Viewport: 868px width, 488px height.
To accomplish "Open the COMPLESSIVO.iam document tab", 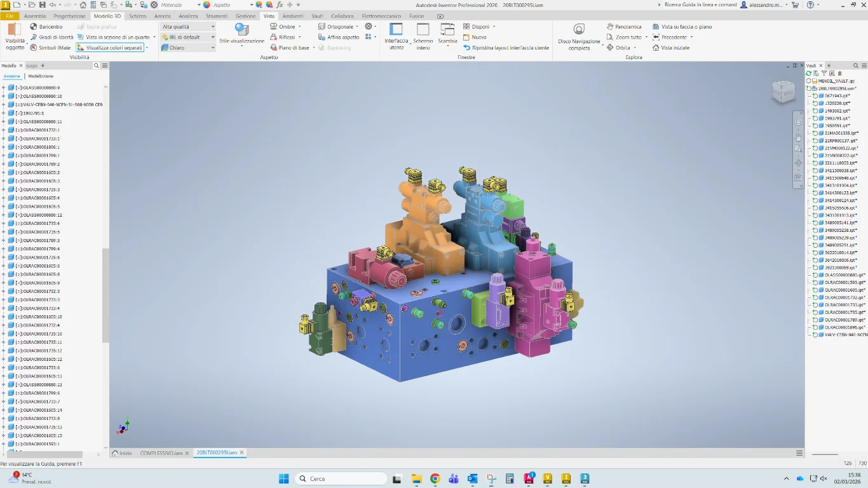I will pyautogui.click(x=161, y=453).
